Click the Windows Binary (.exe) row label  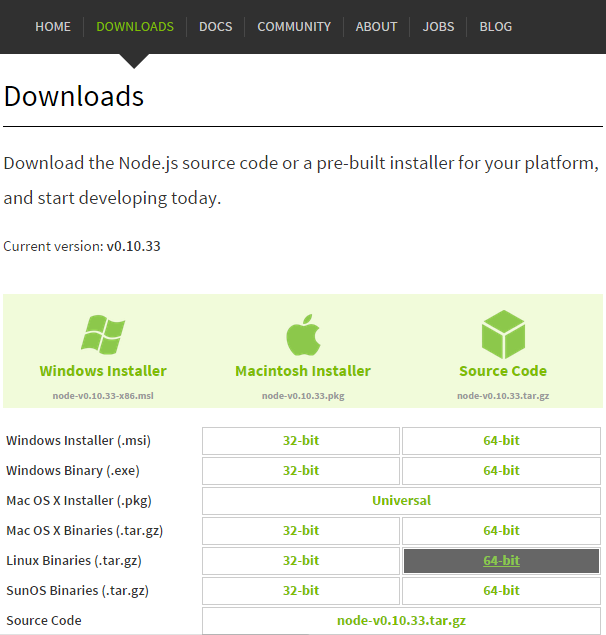coord(73,471)
